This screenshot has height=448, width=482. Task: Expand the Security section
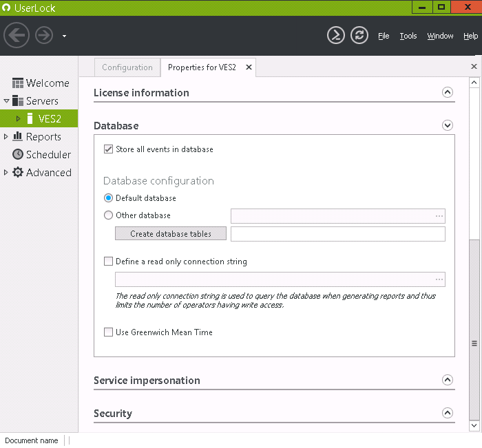tap(448, 413)
